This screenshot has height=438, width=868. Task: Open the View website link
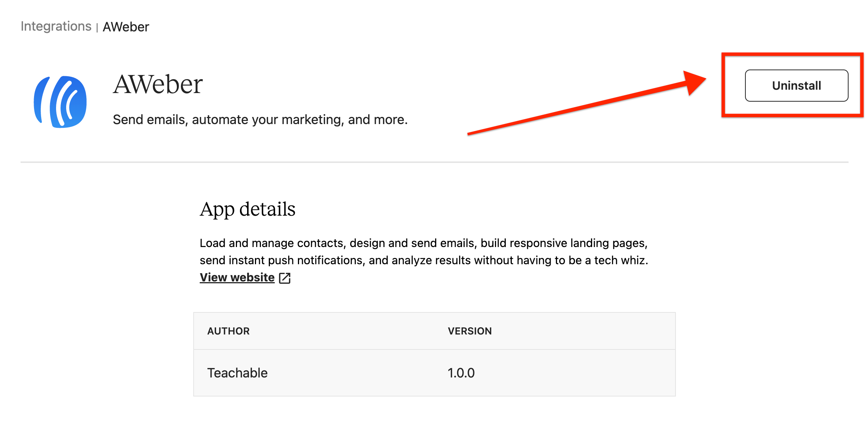[x=237, y=277]
